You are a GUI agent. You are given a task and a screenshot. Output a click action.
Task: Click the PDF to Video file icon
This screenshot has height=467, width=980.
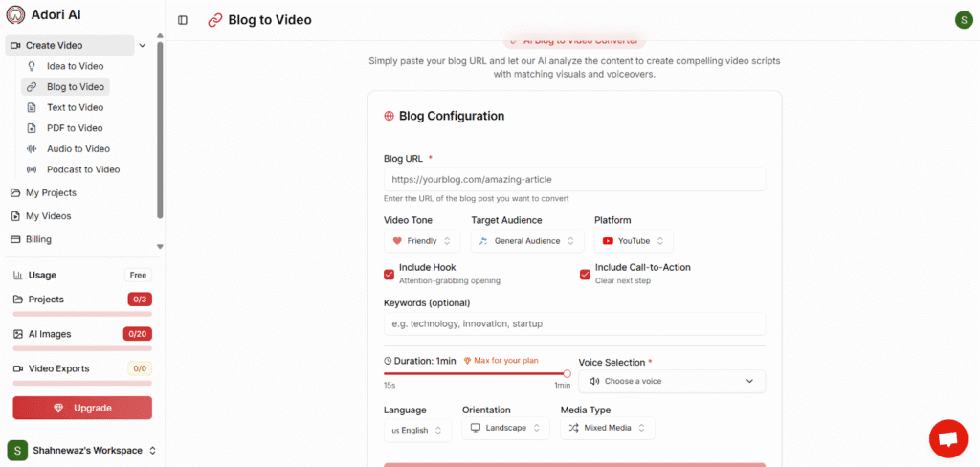click(32, 128)
